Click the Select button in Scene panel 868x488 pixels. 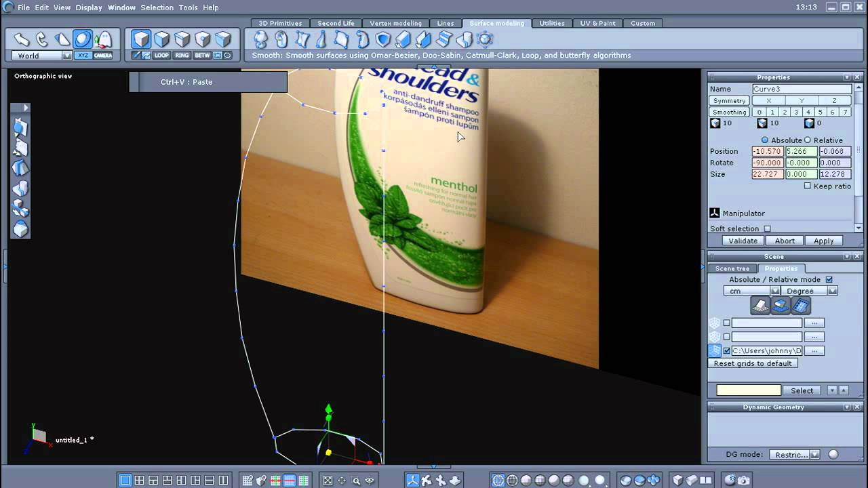pyautogui.click(x=802, y=390)
